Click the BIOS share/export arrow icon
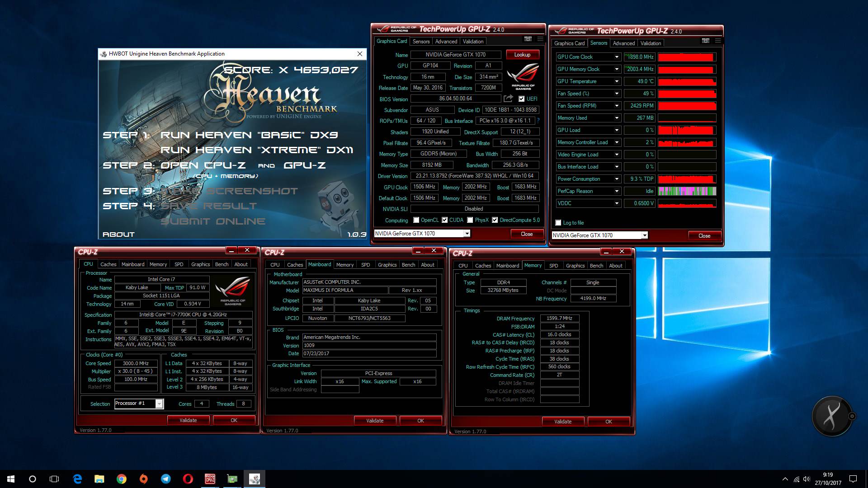This screenshot has height=488, width=868. pos(509,98)
